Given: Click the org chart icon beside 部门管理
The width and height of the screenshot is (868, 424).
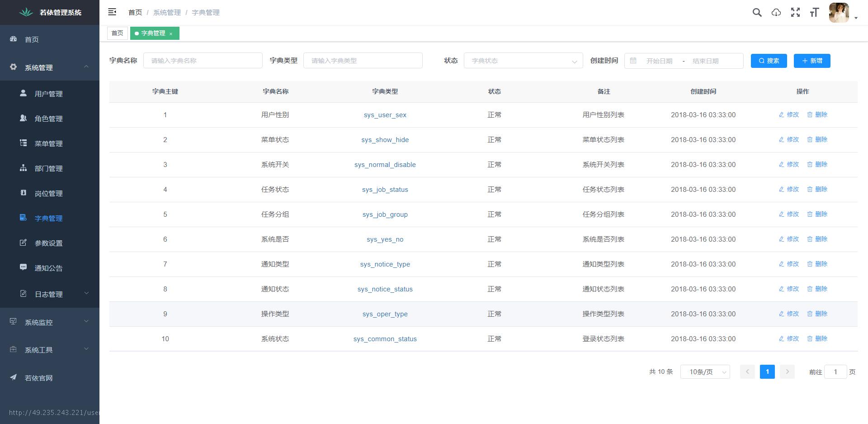Looking at the screenshot, I should pos(24,168).
